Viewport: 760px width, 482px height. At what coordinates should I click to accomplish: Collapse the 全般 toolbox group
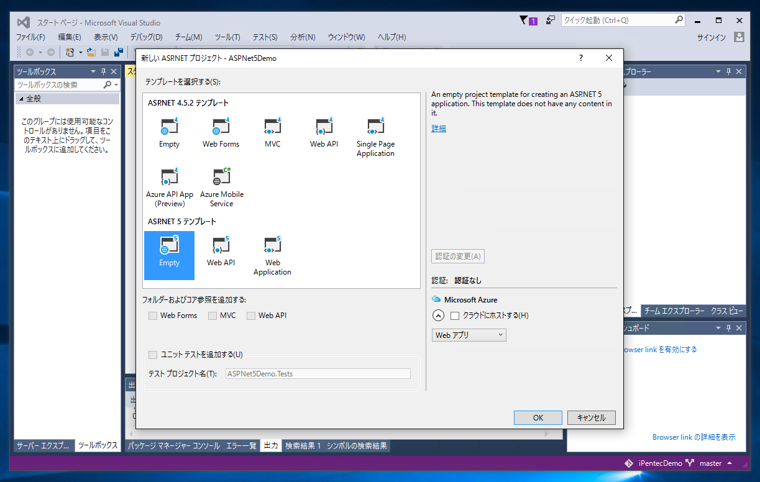[21, 99]
